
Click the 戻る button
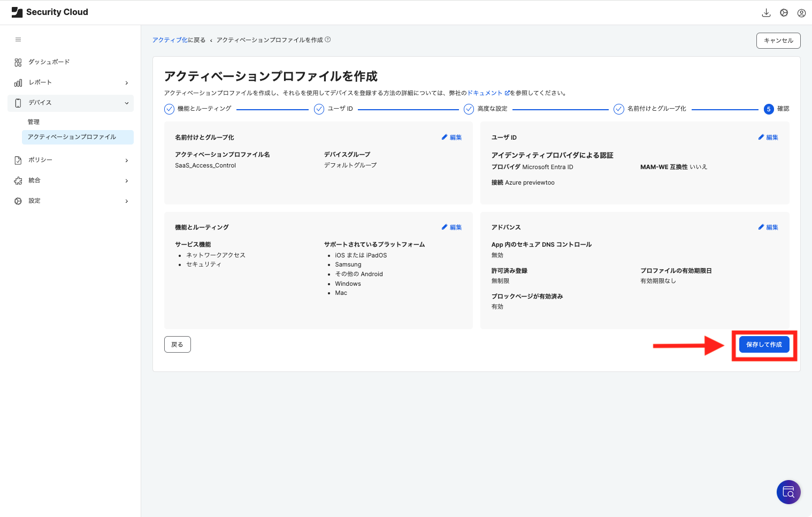(178, 345)
